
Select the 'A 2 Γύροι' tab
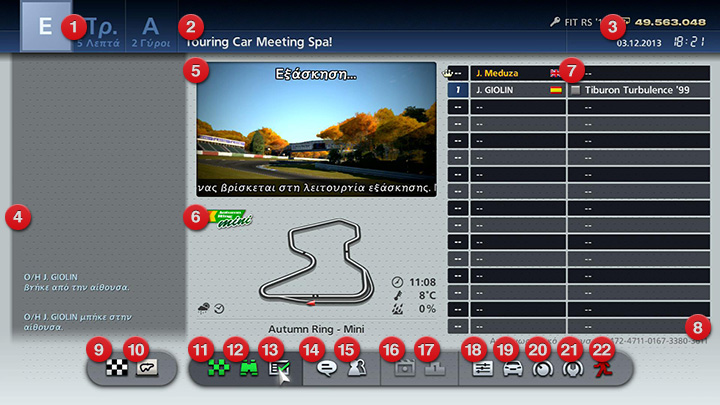pyautogui.click(x=150, y=30)
